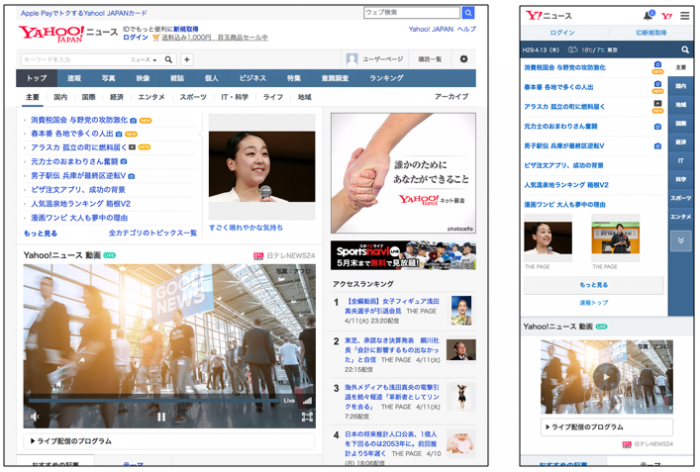700x472 pixels.
Task: Click the settings gear icon in toolbar
Action: [x=463, y=59]
